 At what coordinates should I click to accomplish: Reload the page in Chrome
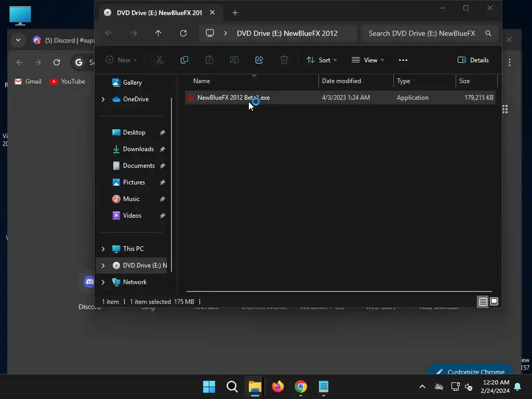coord(57,62)
